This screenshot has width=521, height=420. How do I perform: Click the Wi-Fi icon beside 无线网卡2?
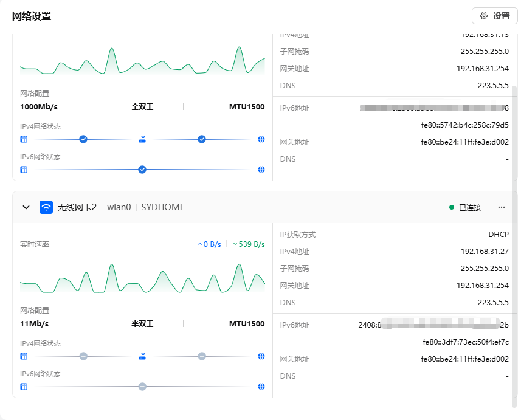(46, 207)
